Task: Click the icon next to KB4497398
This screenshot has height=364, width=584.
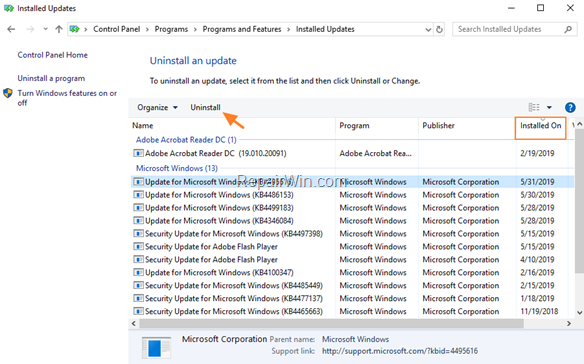Action: (138, 234)
